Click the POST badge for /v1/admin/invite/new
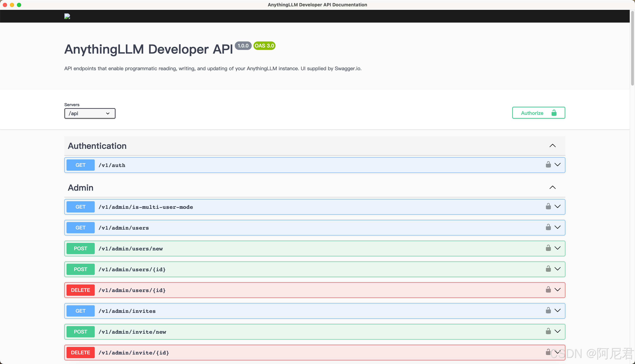Viewport: 635px width, 364px height. pos(80,332)
